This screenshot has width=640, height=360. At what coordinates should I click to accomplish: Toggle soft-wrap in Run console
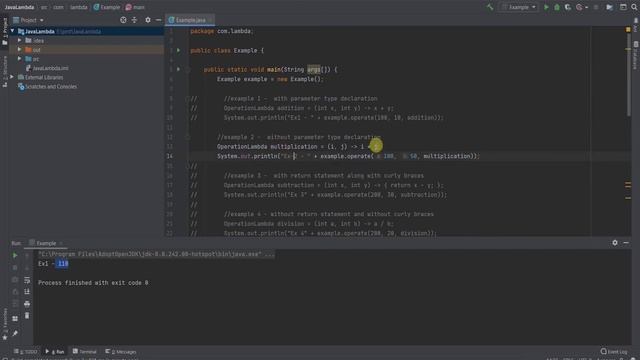[x=27, y=280]
